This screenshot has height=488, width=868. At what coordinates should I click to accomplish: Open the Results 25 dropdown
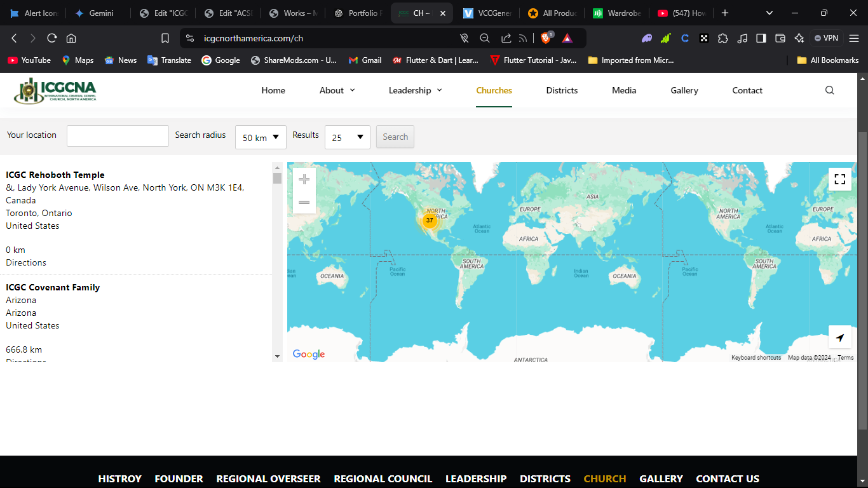coord(347,137)
